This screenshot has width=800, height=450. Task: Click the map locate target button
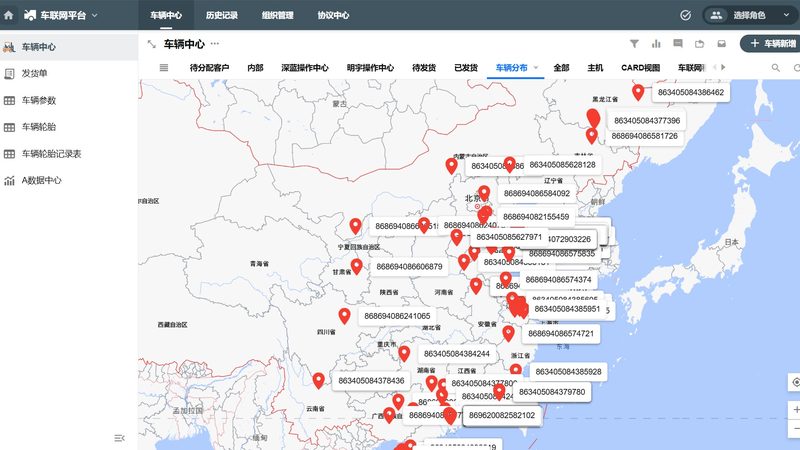coord(795,382)
